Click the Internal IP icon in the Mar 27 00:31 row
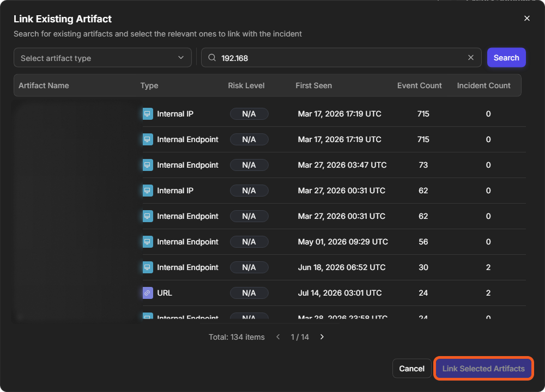The width and height of the screenshot is (545, 392). click(148, 191)
